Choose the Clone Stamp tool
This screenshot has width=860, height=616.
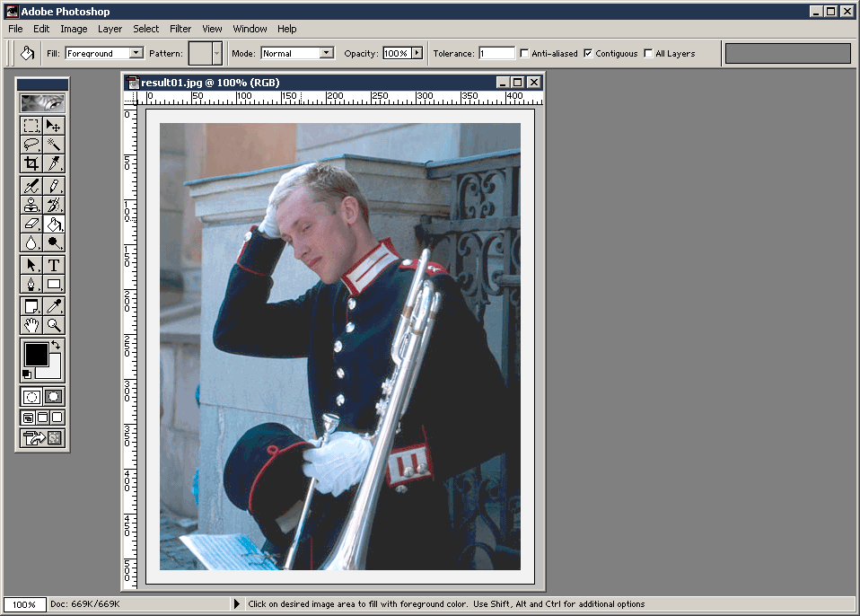coord(31,205)
